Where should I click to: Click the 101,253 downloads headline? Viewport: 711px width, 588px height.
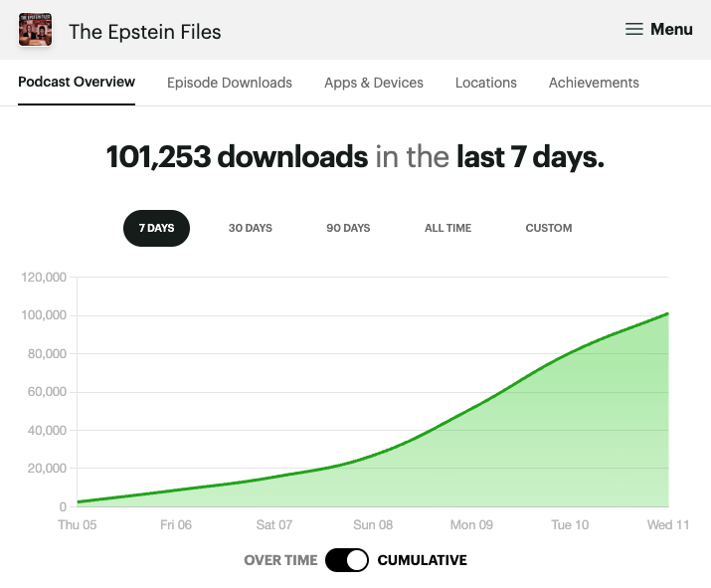click(x=355, y=157)
